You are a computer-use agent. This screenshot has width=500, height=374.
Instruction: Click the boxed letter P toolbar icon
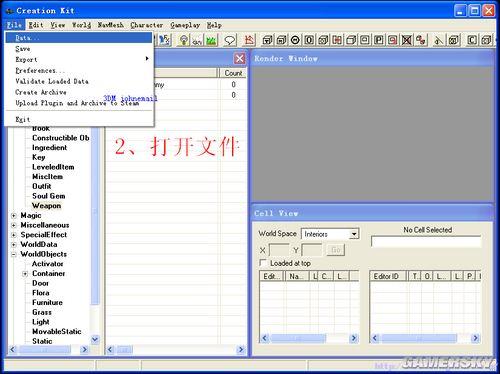coord(379,40)
